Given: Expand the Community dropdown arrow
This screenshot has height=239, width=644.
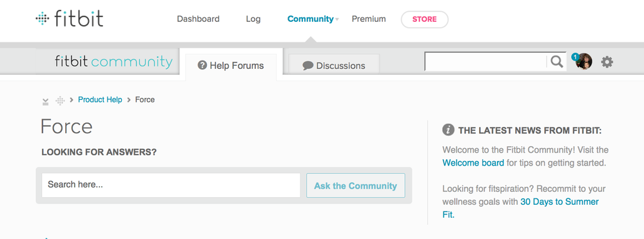Looking at the screenshot, I should [x=337, y=19].
